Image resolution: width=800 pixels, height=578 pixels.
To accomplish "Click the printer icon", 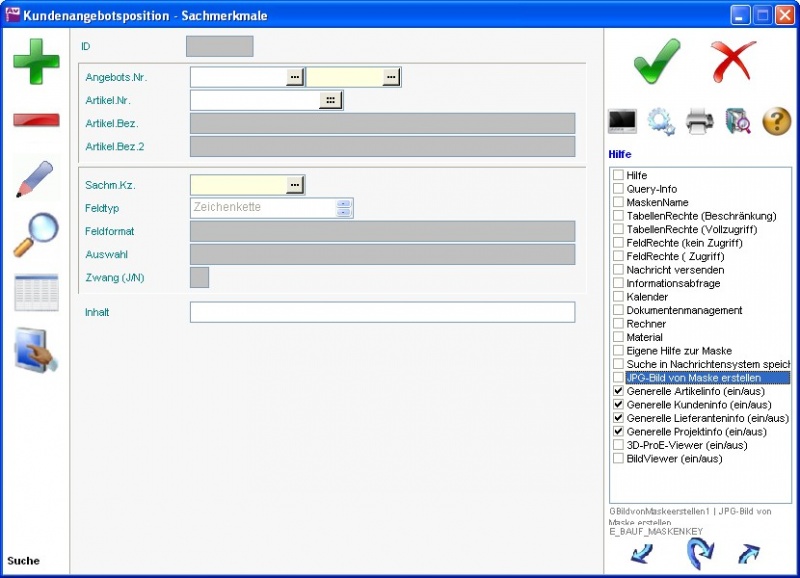I will pyautogui.click(x=699, y=121).
